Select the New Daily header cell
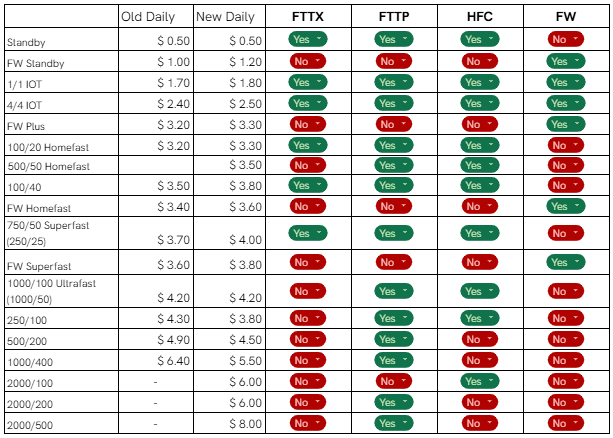613x438 pixels. click(x=229, y=16)
